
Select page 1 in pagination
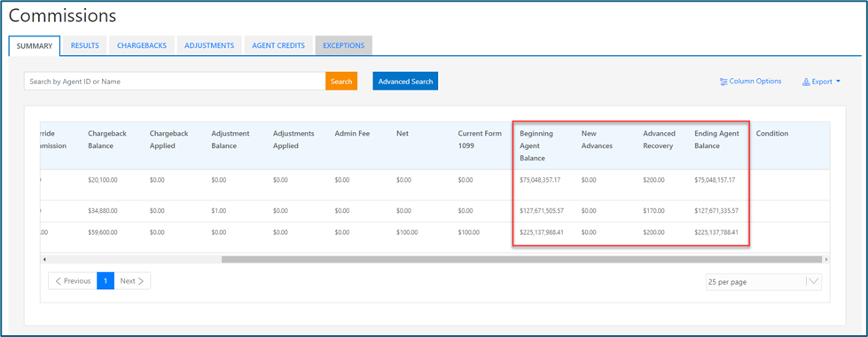point(106,281)
